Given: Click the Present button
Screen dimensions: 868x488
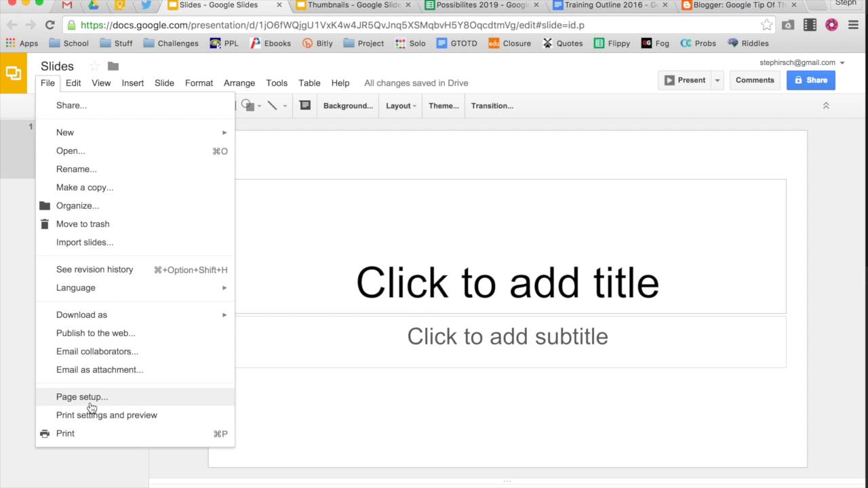Looking at the screenshot, I should 684,80.
